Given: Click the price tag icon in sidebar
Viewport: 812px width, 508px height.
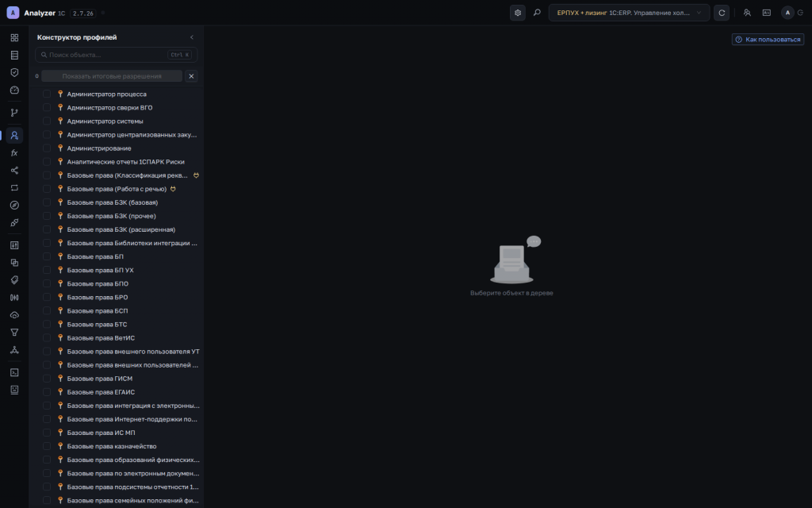Looking at the screenshot, I should click(x=14, y=280).
